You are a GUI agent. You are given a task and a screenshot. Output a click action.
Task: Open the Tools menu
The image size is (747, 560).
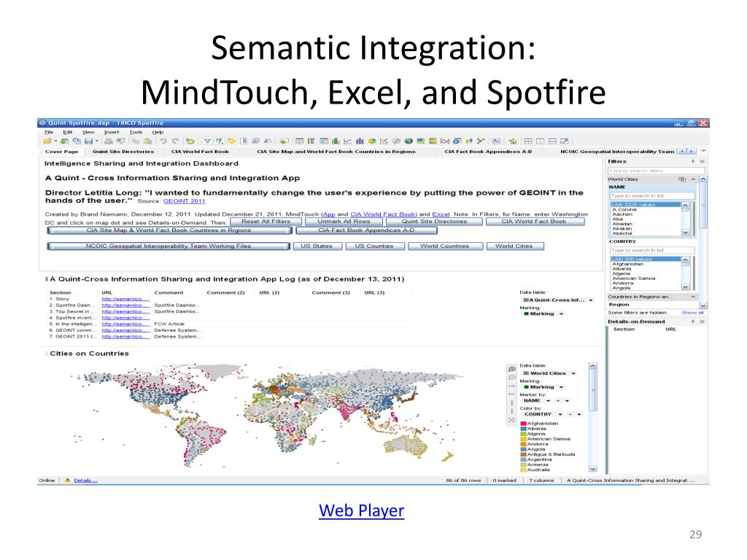point(136,132)
